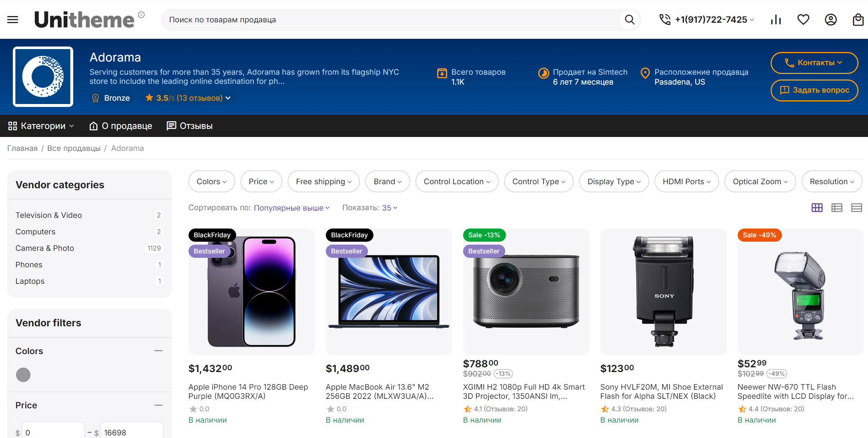Viewport: 868px width, 438px height.
Task: Switch to the compact list view icon
Action: point(857,208)
